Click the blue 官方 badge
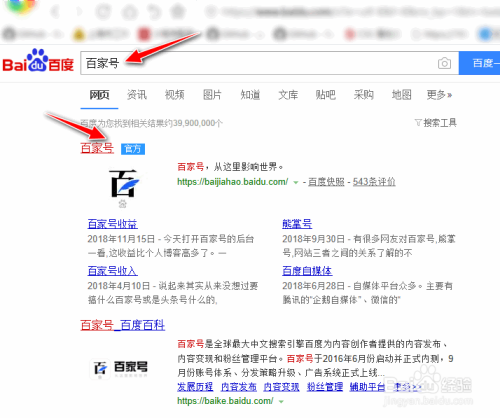Image resolution: width=500 pixels, height=418 pixels. tap(133, 149)
